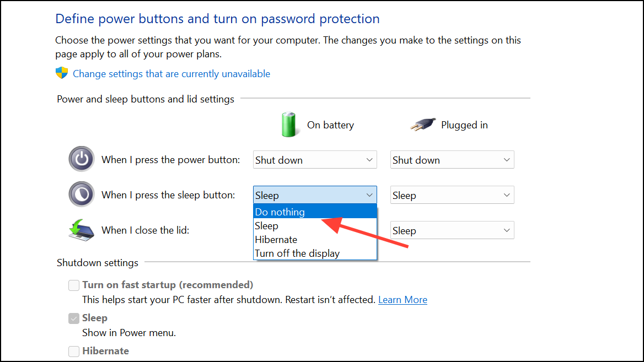The width and height of the screenshot is (644, 362).
Task: Expand sleep button Plugged in dropdown
Action: coord(452,195)
